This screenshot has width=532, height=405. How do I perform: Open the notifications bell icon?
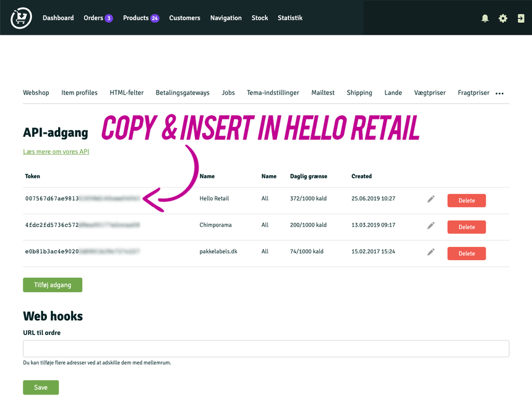(x=485, y=19)
